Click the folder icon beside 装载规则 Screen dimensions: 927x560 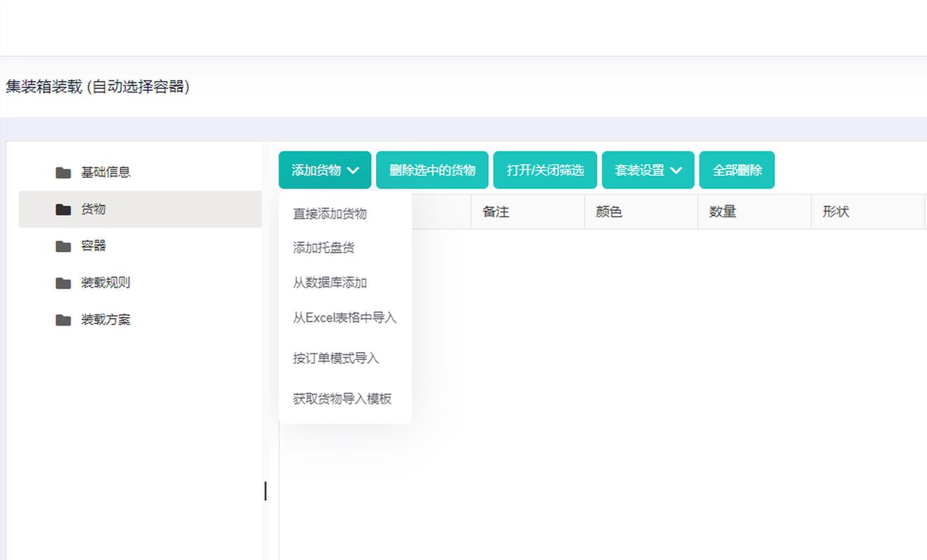(63, 283)
